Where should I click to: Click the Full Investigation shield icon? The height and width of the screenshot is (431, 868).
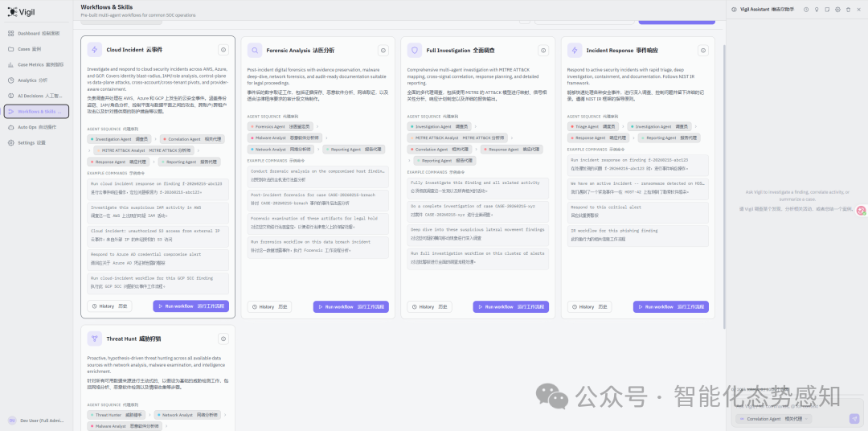(415, 50)
